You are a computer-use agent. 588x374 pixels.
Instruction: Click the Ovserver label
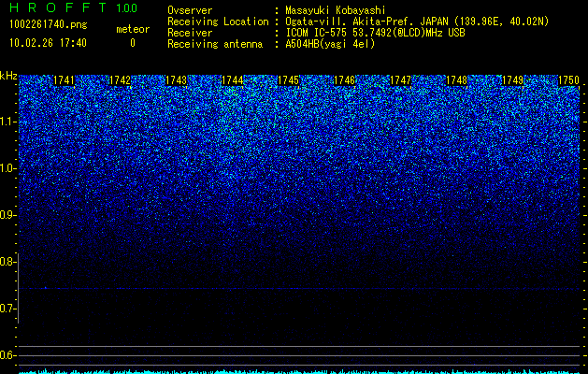pyautogui.click(x=190, y=10)
